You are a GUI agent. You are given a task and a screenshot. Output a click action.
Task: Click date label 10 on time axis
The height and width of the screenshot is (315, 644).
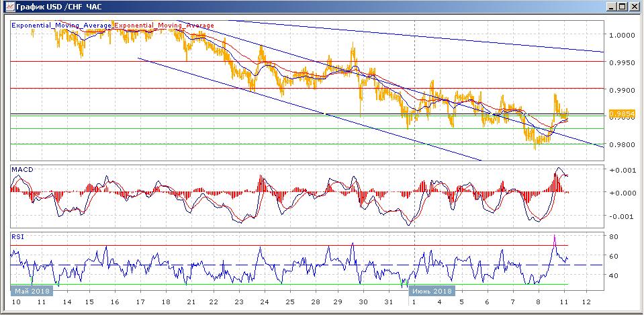(16, 302)
